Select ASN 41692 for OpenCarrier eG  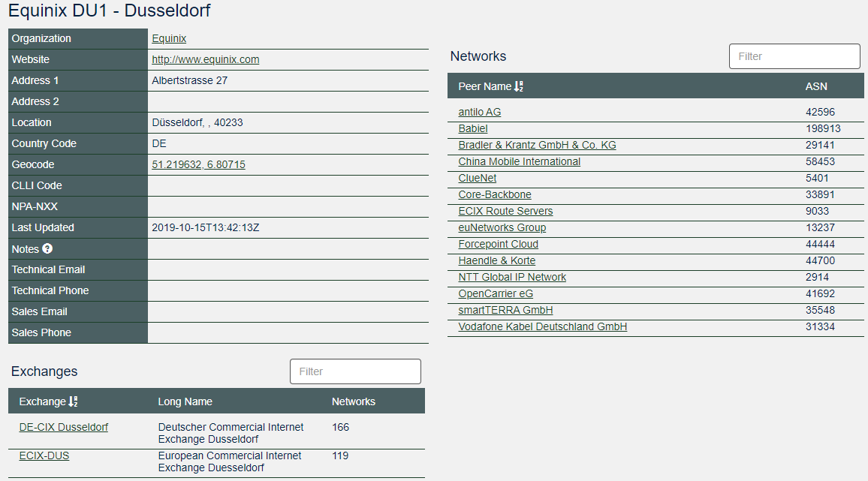pos(820,294)
